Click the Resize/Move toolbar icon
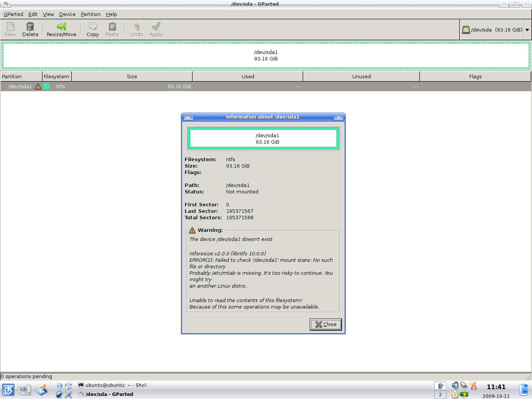 [61, 29]
